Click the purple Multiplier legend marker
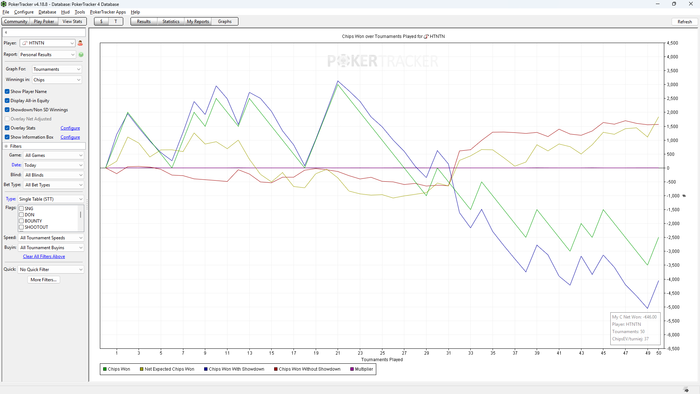The image size is (700, 394). tap(352, 369)
